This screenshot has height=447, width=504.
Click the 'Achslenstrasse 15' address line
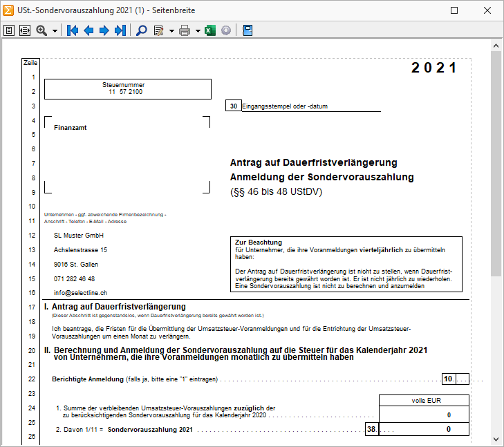click(x=80, y=250)
